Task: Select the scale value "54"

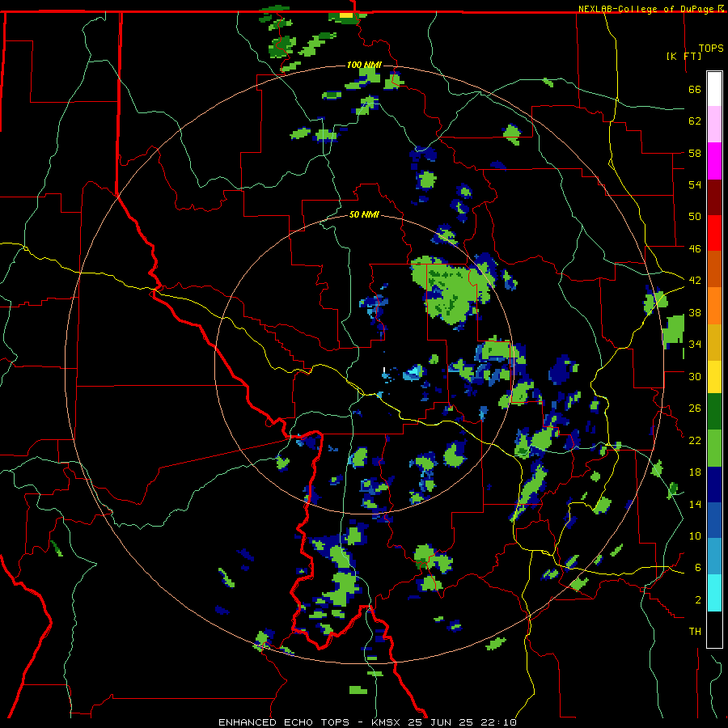Action: coord(695,184)
